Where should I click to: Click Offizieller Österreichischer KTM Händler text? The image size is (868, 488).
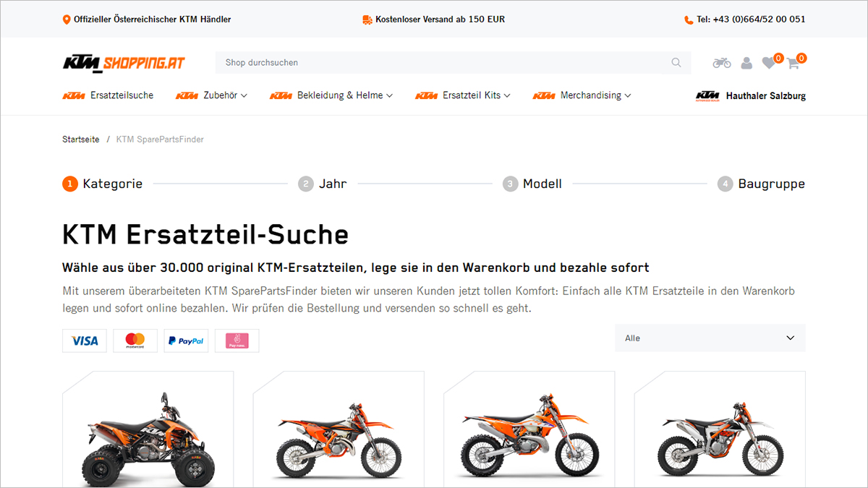(153, 20)
